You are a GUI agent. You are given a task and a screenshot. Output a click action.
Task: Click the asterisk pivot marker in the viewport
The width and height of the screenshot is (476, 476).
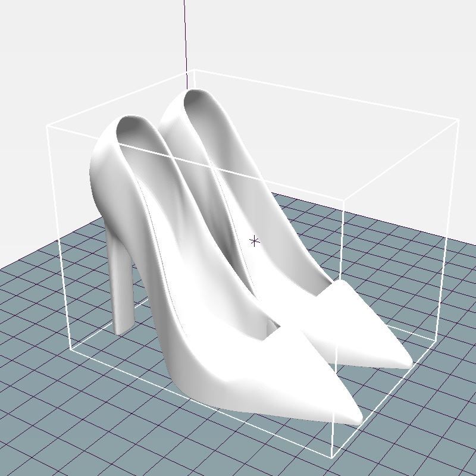255,242
